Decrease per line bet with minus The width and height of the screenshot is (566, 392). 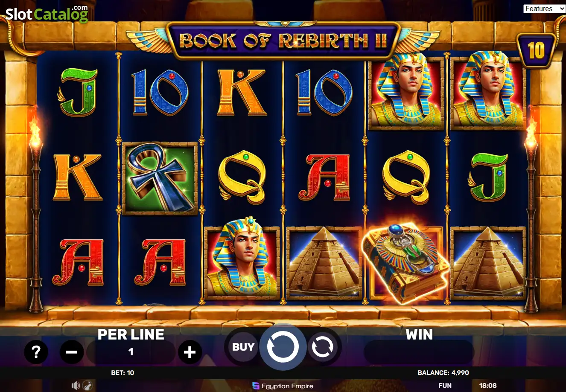(72, 352)
